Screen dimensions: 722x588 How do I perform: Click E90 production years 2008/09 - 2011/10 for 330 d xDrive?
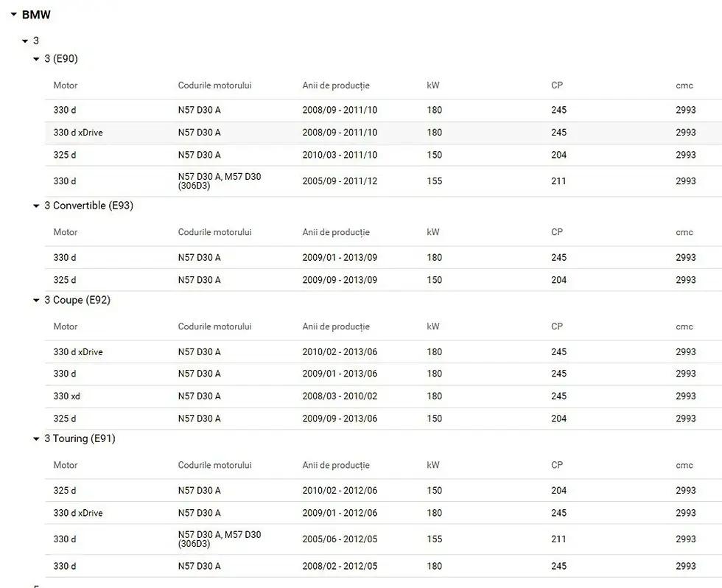coord(340,133)
